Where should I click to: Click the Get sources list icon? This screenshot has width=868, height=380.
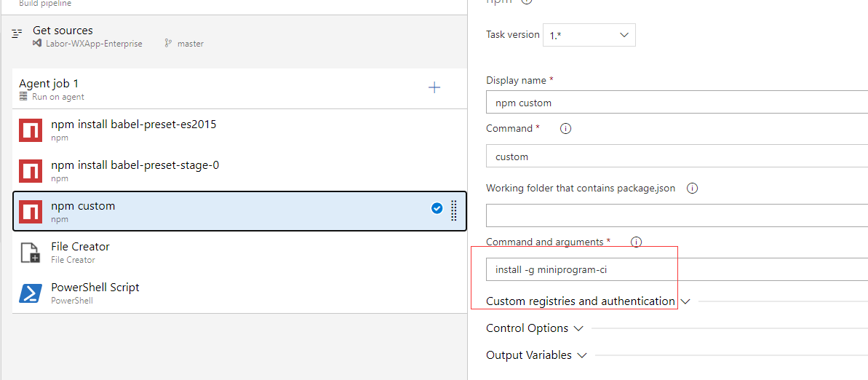[x=17, y=33]
